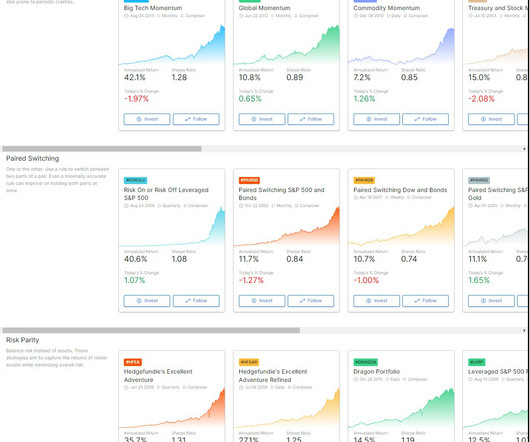
Task: Select the 1.65% today's change value
Action: pyautogui.click(x=479, y=280)
